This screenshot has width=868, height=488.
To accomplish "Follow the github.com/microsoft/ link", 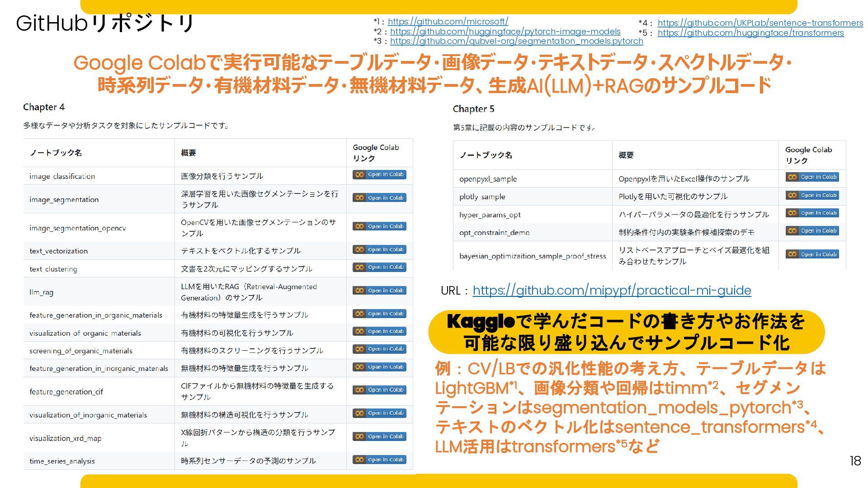I will 448,21.
